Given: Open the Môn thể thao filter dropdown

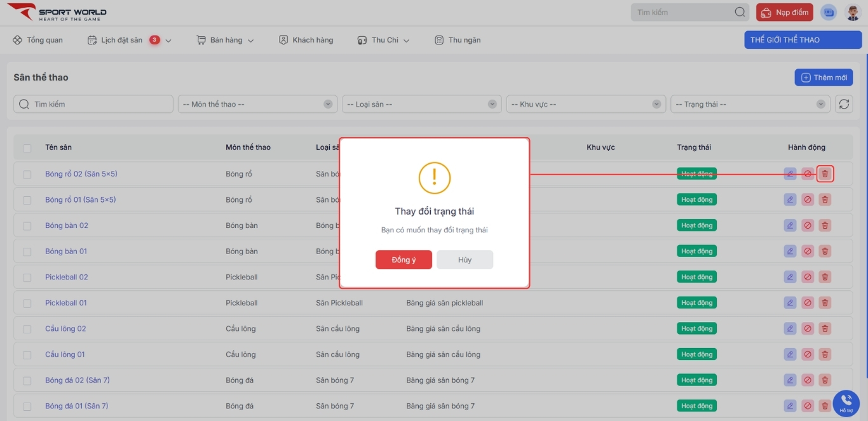Looking at the screenshot, I should coord(257,104).
